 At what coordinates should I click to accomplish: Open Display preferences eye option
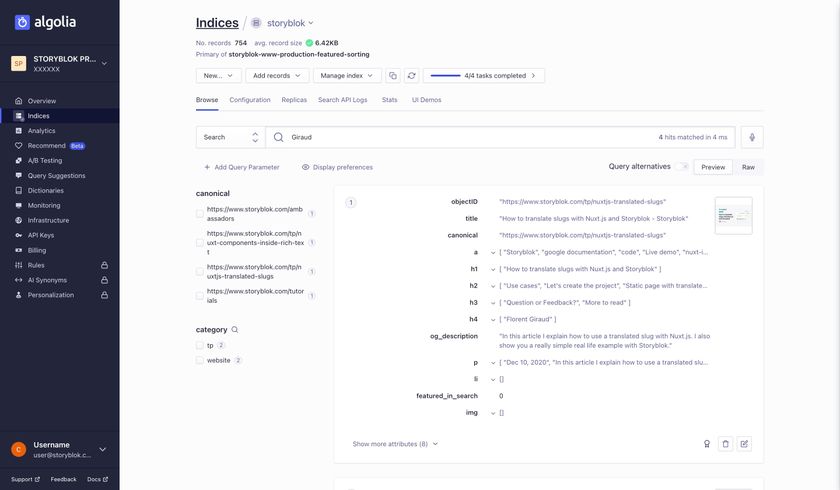(337, 167)
